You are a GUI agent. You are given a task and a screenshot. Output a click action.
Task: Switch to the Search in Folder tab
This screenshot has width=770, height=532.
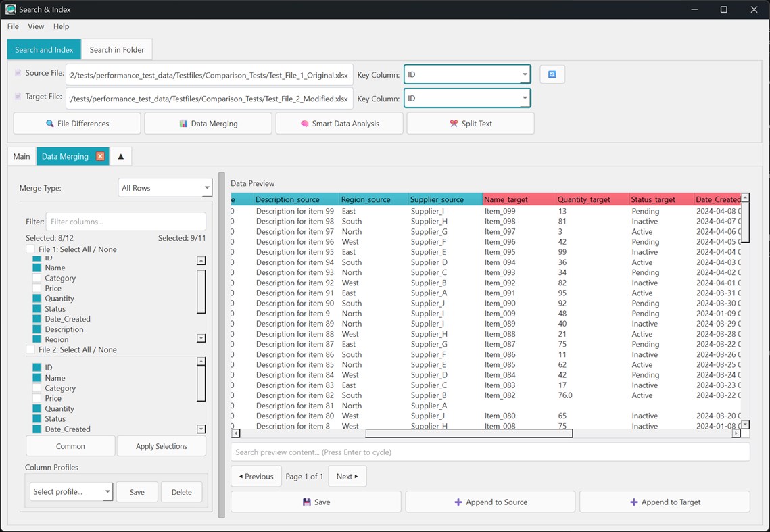coord(116,49)
